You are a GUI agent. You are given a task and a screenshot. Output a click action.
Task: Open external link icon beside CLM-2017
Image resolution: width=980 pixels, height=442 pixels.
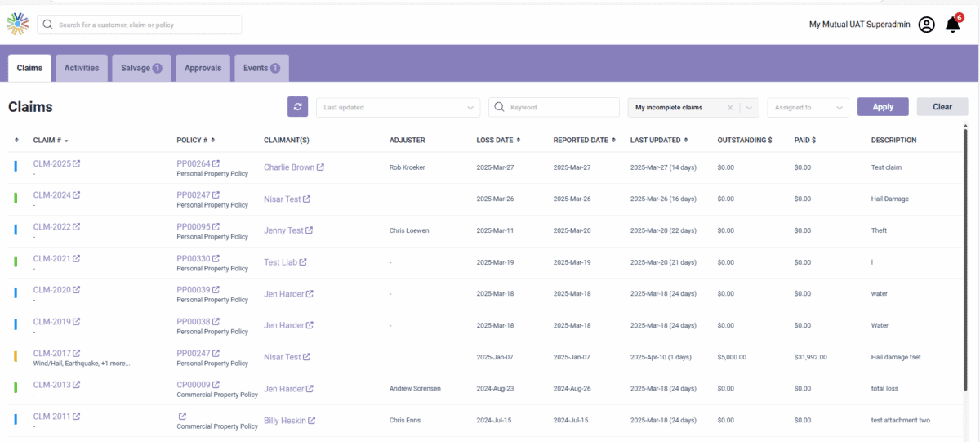(77, 353)
